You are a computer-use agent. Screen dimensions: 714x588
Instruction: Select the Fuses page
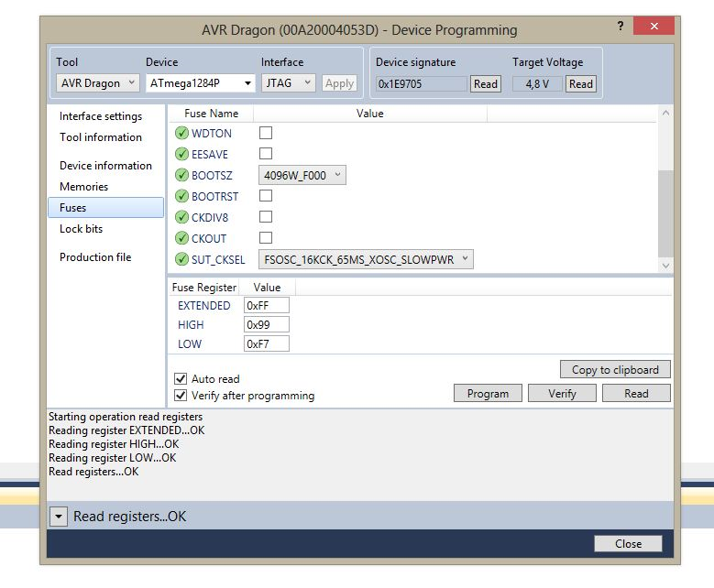105,208
